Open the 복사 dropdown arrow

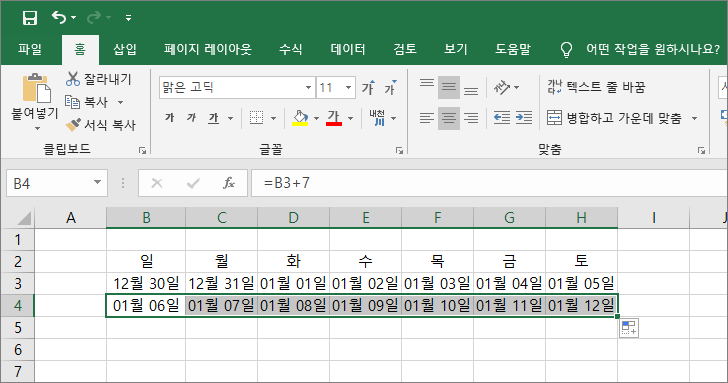[x=120, y=102]
